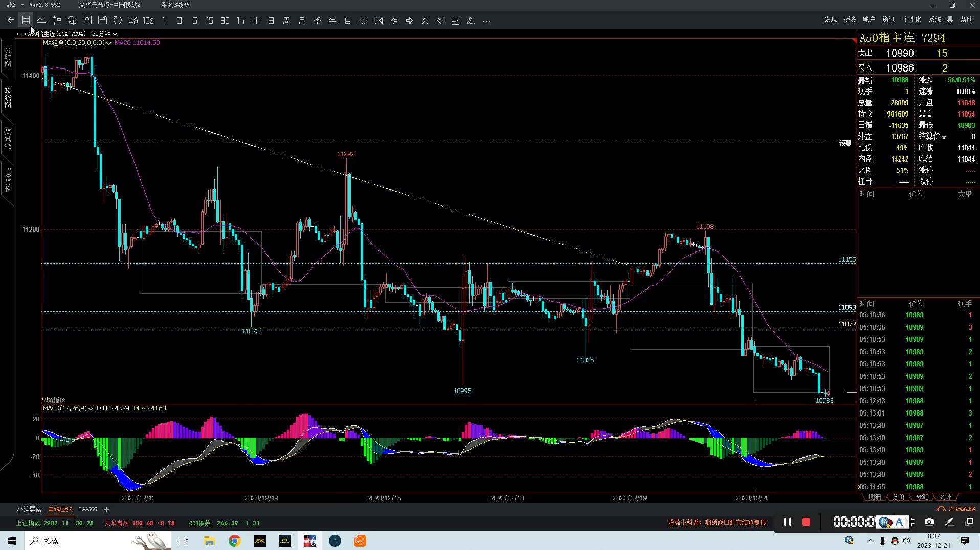Screen dimensions: 980x550
Task: Switch chart to 15 minute period
Action: pyautogui.click(x=210, y=20)
